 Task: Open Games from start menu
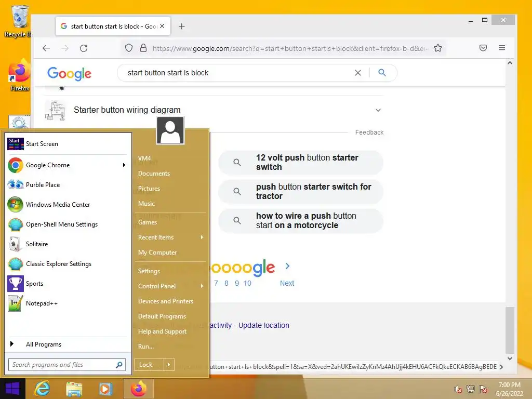(x=147, y=222)
